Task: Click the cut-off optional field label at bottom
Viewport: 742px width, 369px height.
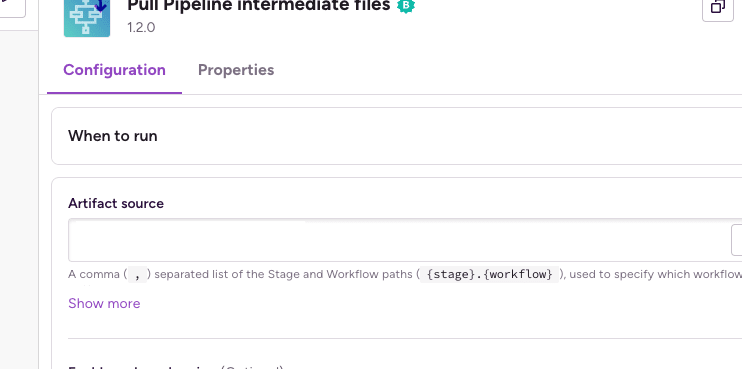Action: tap(176, 367)
